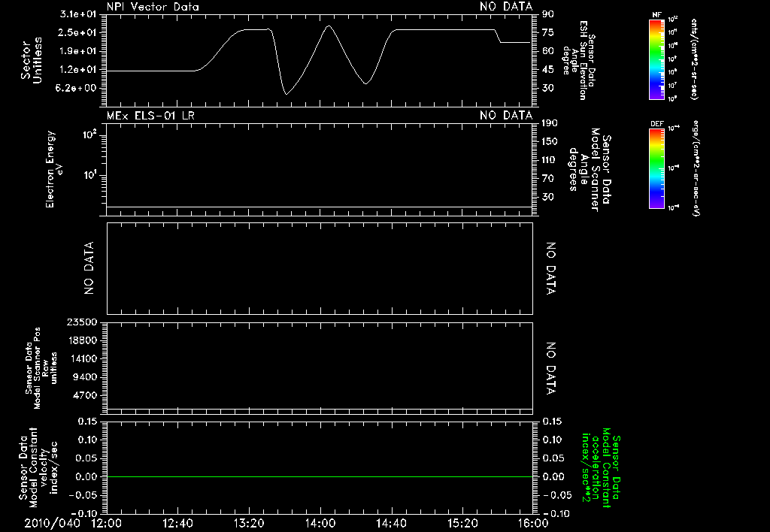Click '-0.10' on the acceleration axis
The image size is (770, 532).
tap(557, 513)
